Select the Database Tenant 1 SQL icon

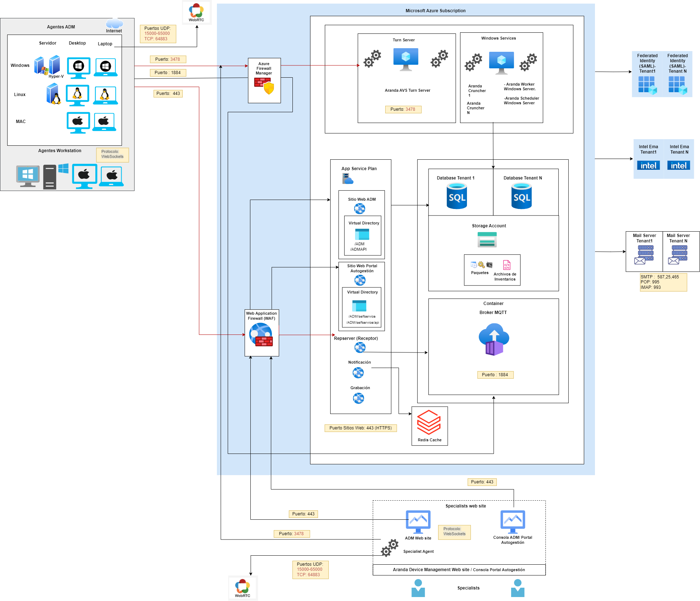coord(456,196)
